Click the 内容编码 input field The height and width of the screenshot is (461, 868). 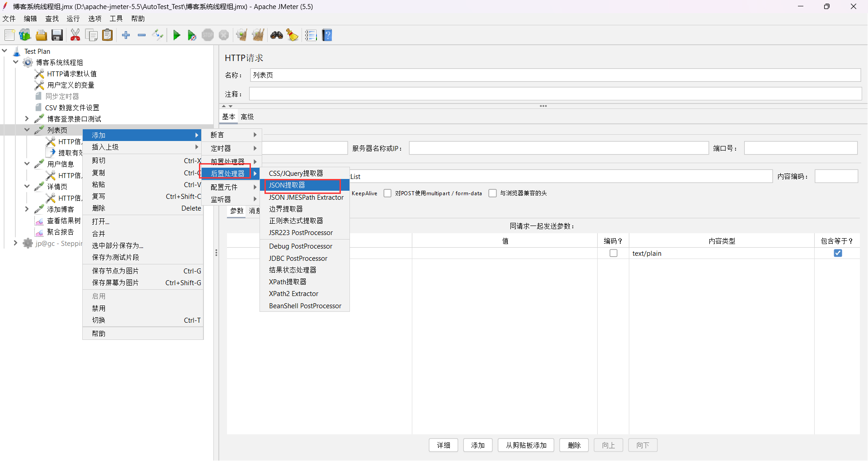coord(836,176)
